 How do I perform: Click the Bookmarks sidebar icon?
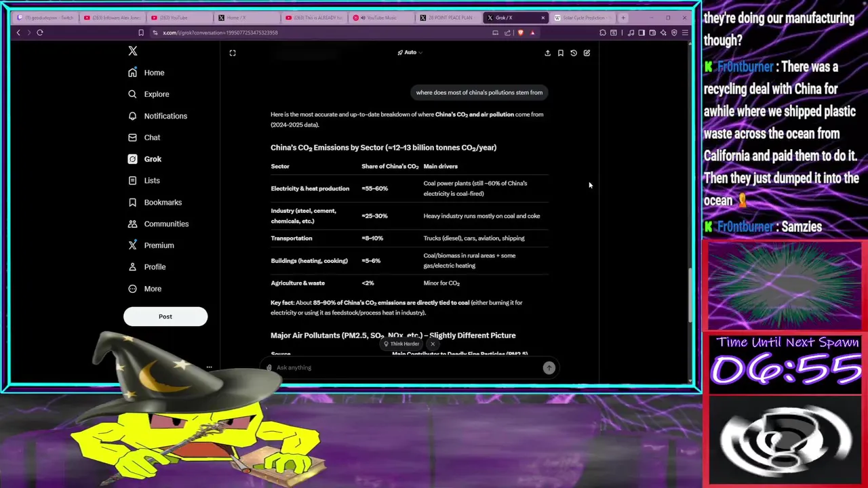[132, 202]
